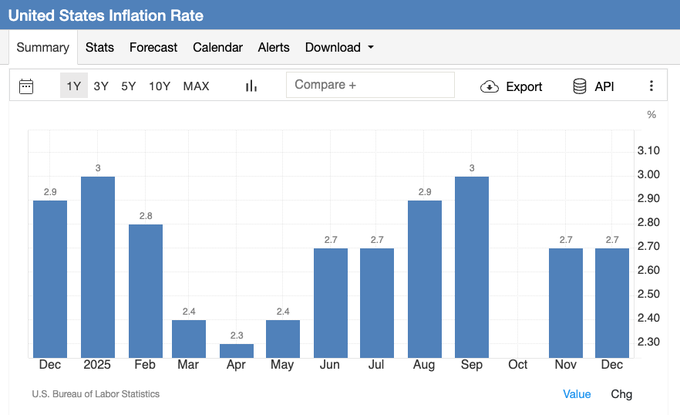
Task: Click the API database icon
Action: pyautogui.click(x=580, y=86)
